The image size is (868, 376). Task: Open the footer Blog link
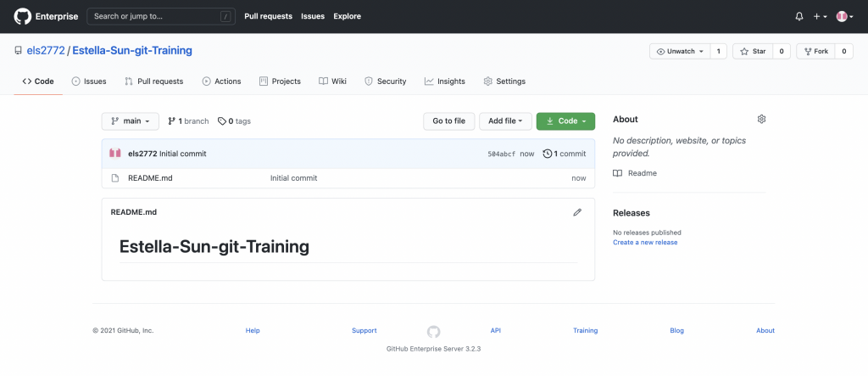point(676,330)
